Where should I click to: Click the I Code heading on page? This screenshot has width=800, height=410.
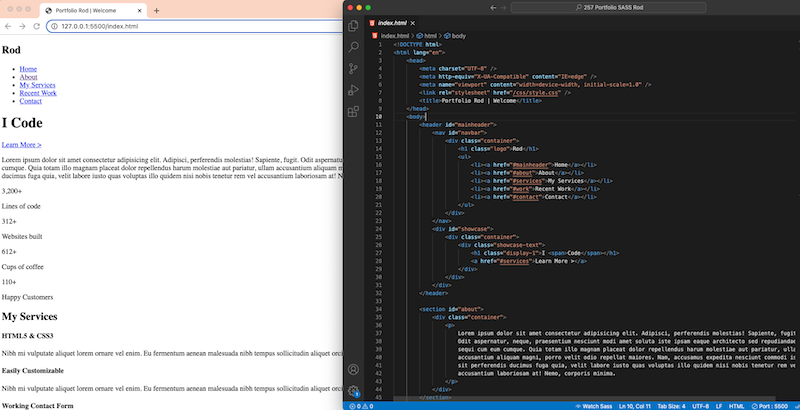pos(22,123)
